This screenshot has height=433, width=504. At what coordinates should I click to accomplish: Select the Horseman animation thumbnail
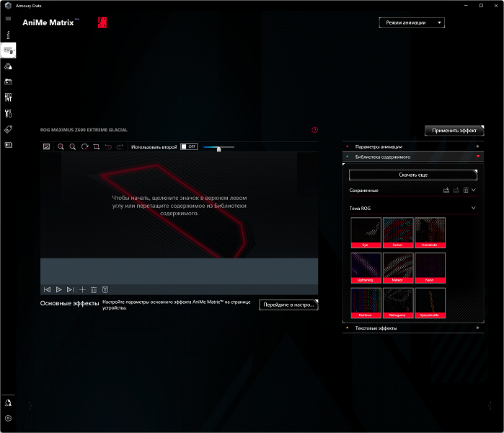pos(430,232)
